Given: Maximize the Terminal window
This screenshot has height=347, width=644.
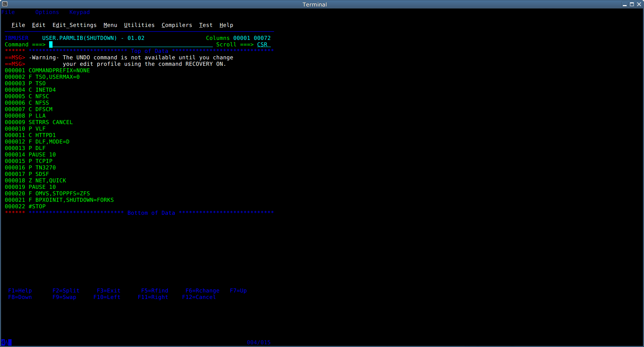Looking at the screenshot, I should click(632, 4).
